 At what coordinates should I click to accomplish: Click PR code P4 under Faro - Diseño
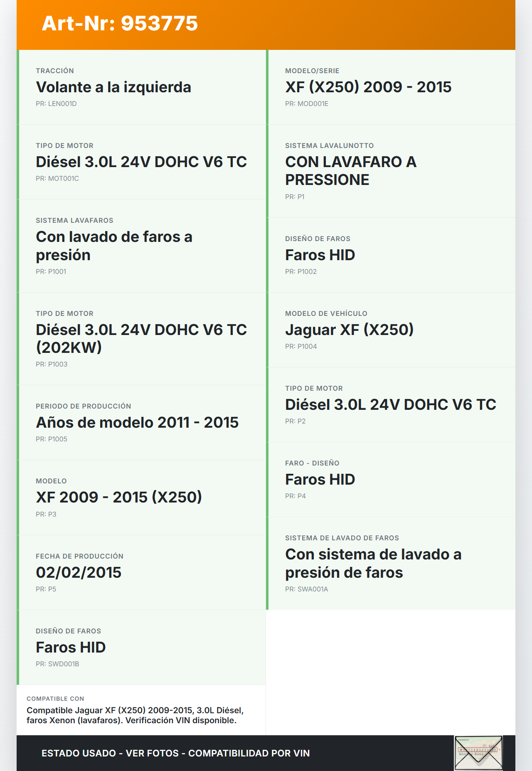click(x=295, y=496)
